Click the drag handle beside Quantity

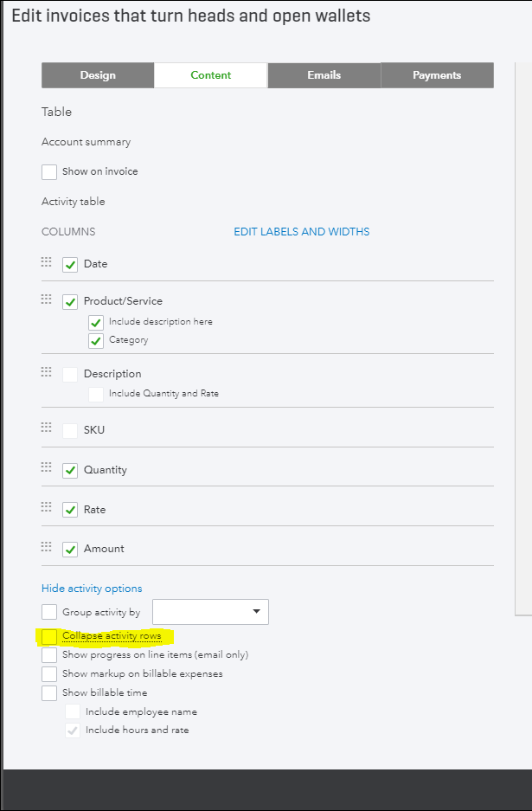[47, 468]
